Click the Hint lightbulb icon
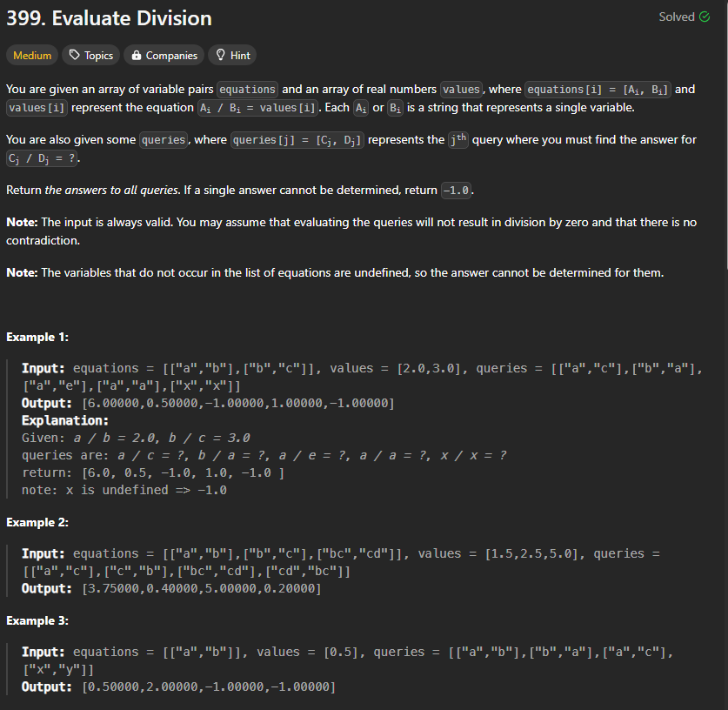728x710 pixels. click(x=221, y=56)
